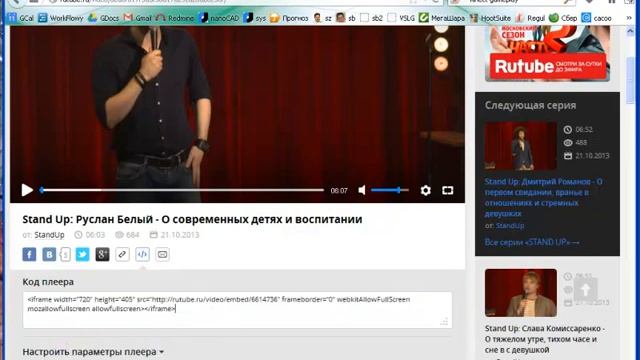Viewport: 640px width, 360px height.
Task: Open the sys bookmark
Action: coord(255,18)
